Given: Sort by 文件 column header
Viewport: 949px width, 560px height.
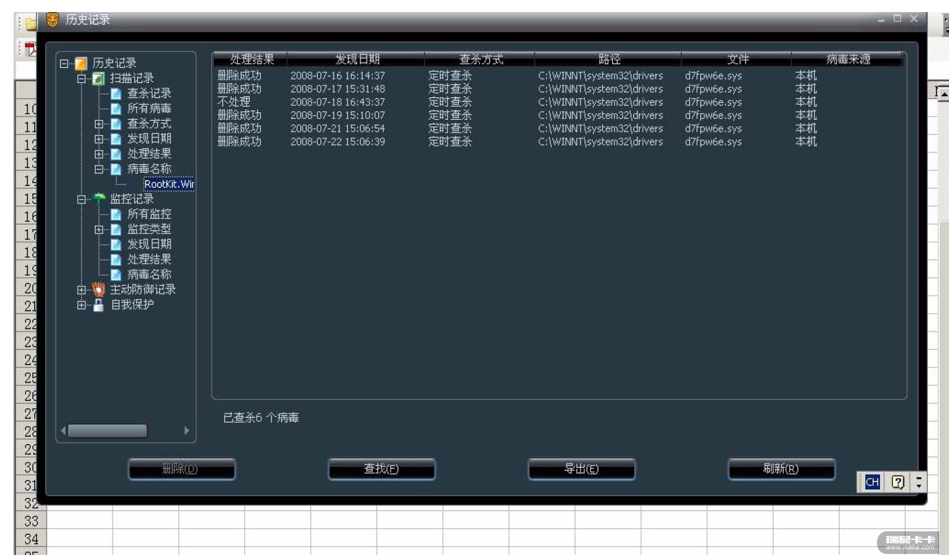Looking at the screenshot, I should (x=737, y=59).
